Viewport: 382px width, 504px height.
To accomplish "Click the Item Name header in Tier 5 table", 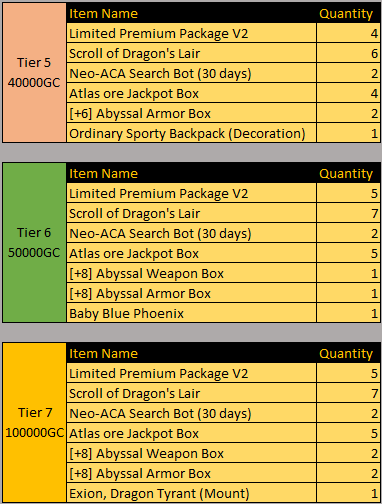I will pyautogui.click(x=191, y=13).
